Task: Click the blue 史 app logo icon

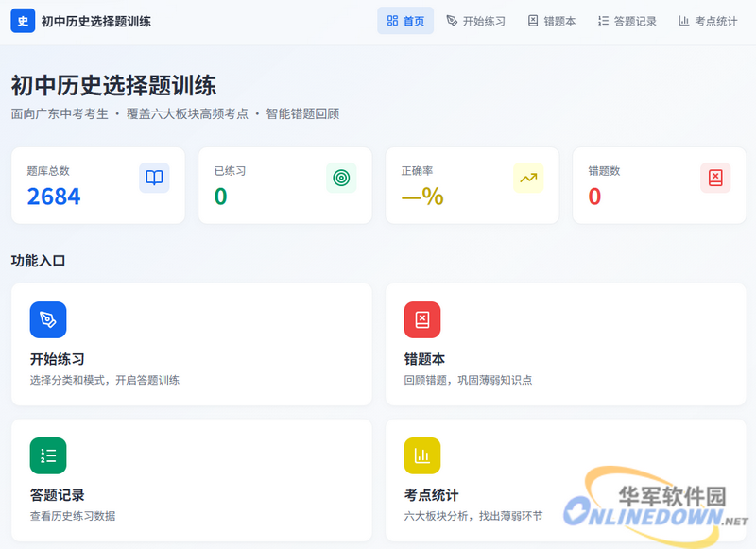Action: coord(23,21)
